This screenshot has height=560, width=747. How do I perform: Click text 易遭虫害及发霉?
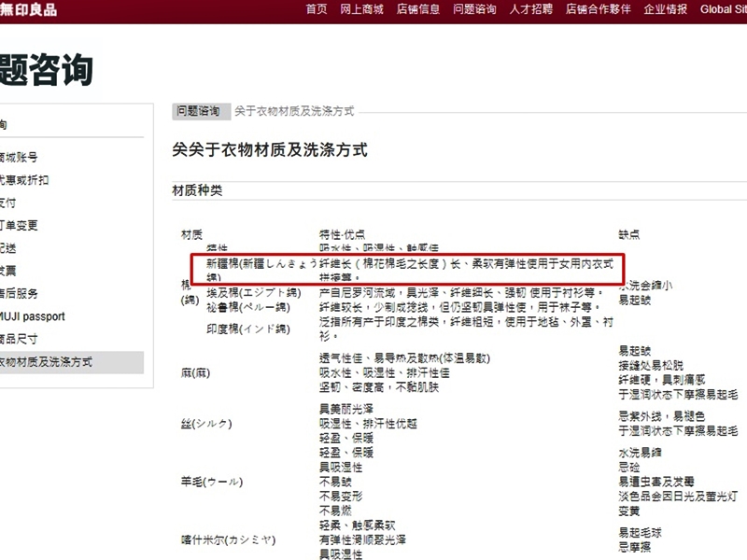(656, 482)
